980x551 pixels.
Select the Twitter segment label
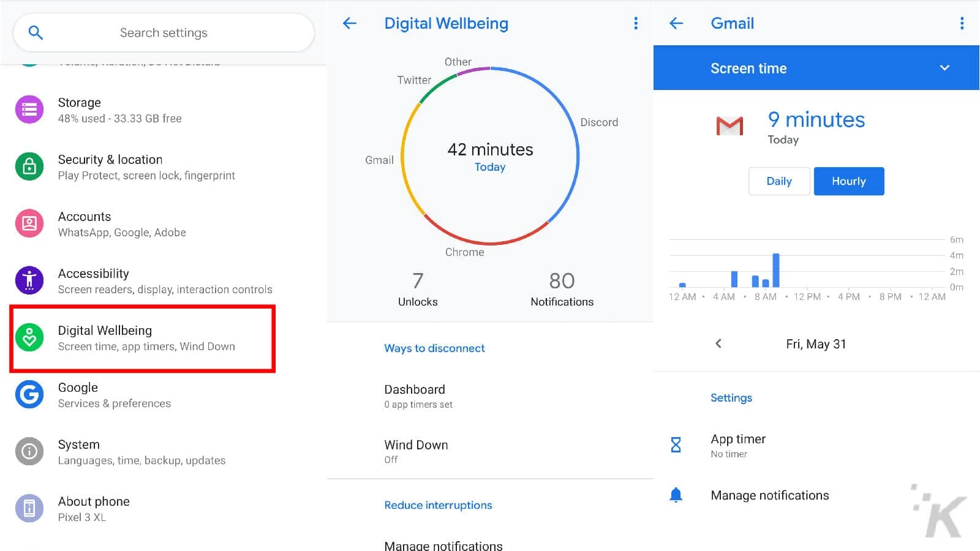click(x=414, y=80)
